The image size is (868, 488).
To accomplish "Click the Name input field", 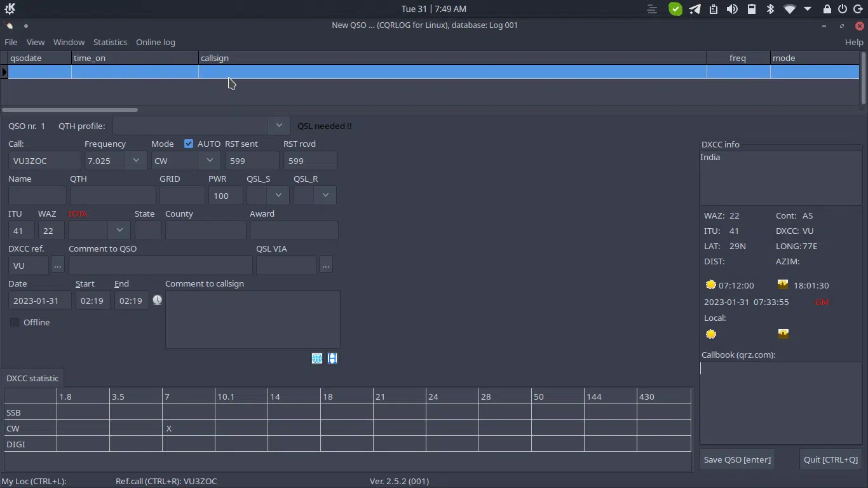I will pos(37,196).
